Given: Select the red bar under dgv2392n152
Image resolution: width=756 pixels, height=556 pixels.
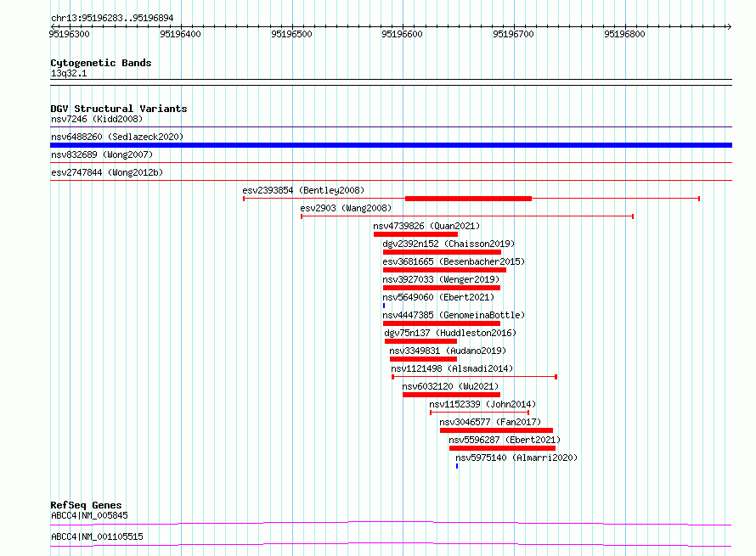Looking at the screenshot, I should coord(442,252).
